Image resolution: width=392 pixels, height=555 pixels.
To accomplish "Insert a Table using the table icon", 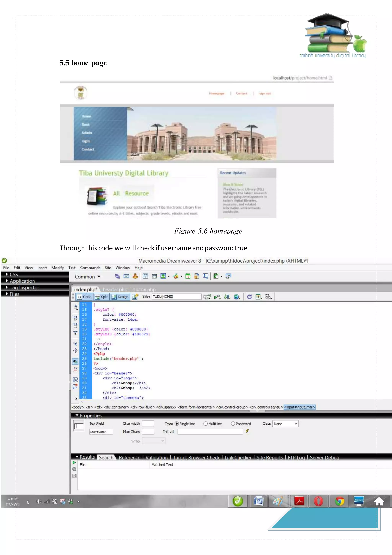I will [x=145, y=276].
